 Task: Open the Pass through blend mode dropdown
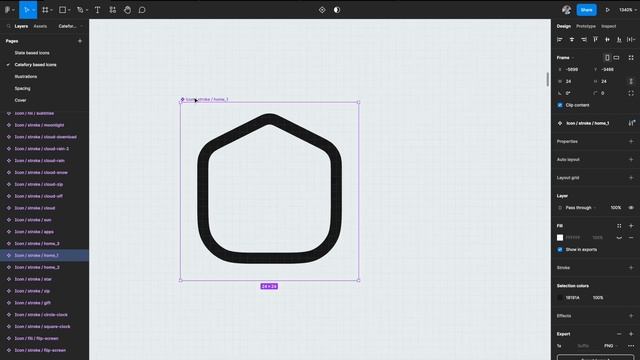[581, 208]
